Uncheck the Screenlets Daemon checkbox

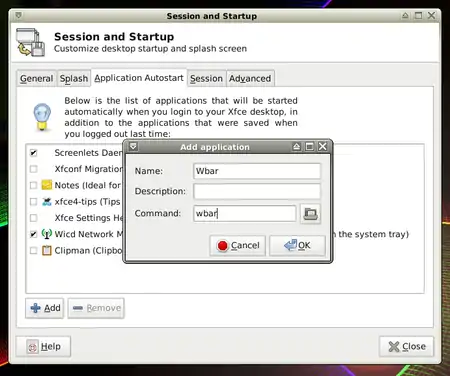[33, 153]
